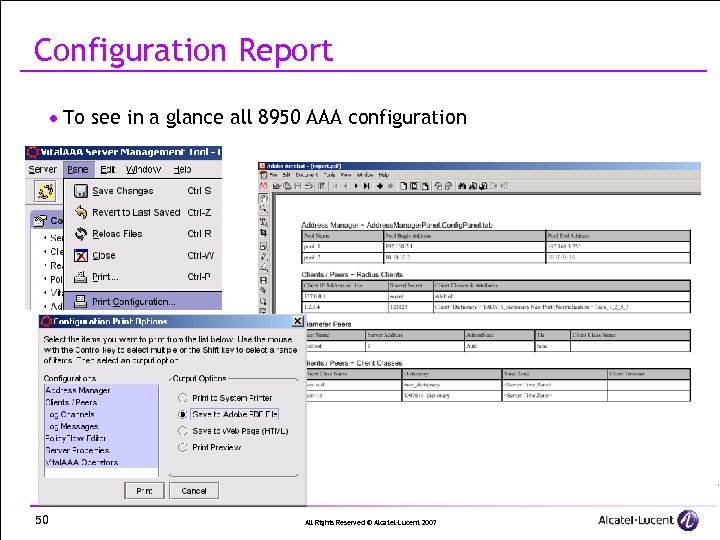
Task: Click Go to Previous View arrow in Acrobat
Action: [x=380, y=186]
